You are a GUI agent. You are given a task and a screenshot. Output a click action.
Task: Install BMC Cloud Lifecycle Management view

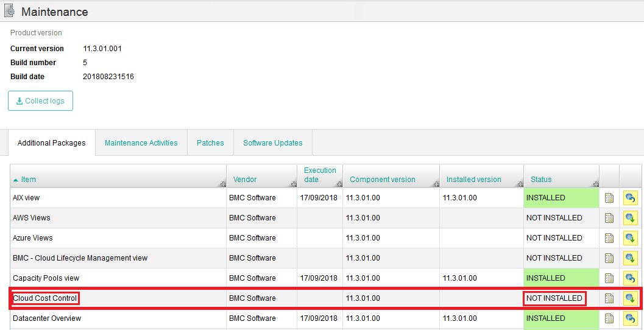[x=630, y=258]
